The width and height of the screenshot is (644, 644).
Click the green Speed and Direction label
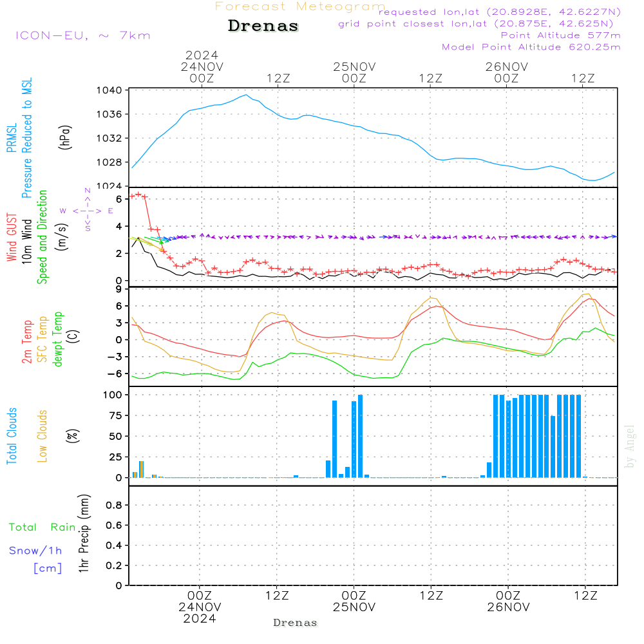[x=43, y=237]
